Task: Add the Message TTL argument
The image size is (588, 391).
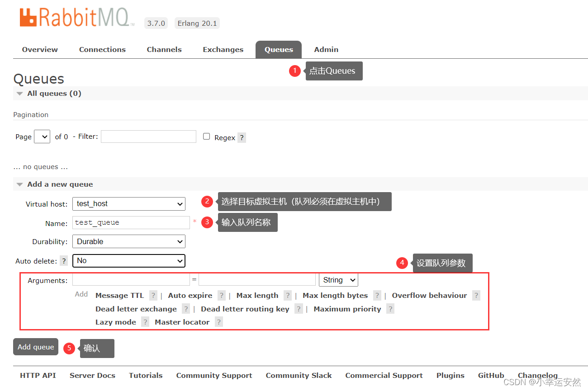Action: (x=119, y=296)
